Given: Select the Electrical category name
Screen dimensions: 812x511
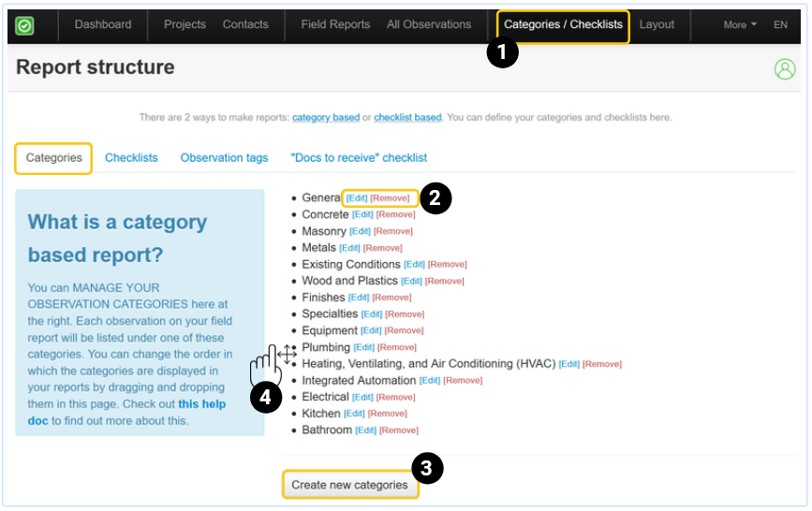Looking at the screenshot, I should pos(325,397).
